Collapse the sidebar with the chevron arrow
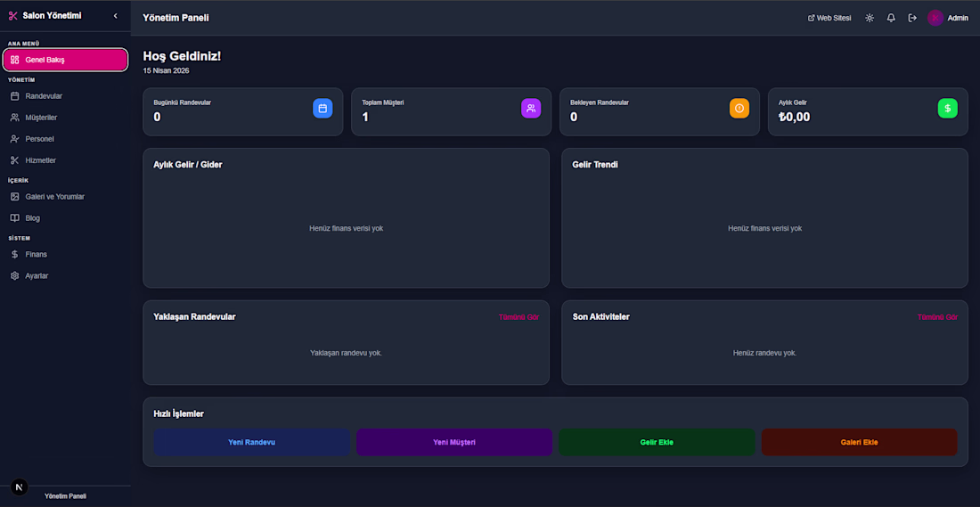The height and width of the screenshot is (507, 980). tap(116, 16)
